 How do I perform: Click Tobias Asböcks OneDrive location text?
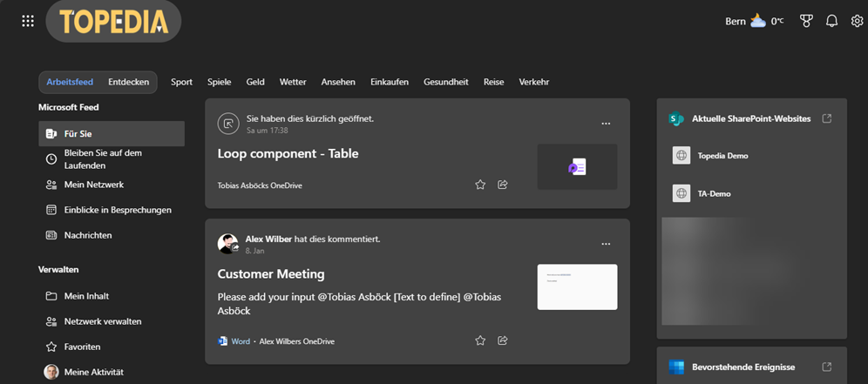click(x=260, y=185)
